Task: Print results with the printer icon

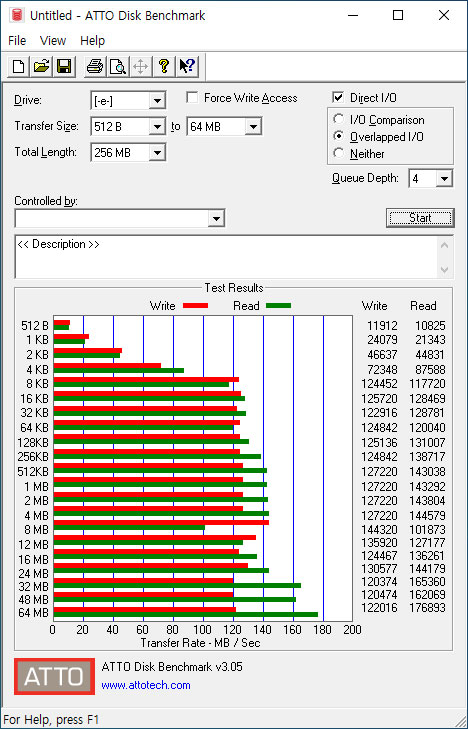Action: pyautogui.click(x=95, y=66)
